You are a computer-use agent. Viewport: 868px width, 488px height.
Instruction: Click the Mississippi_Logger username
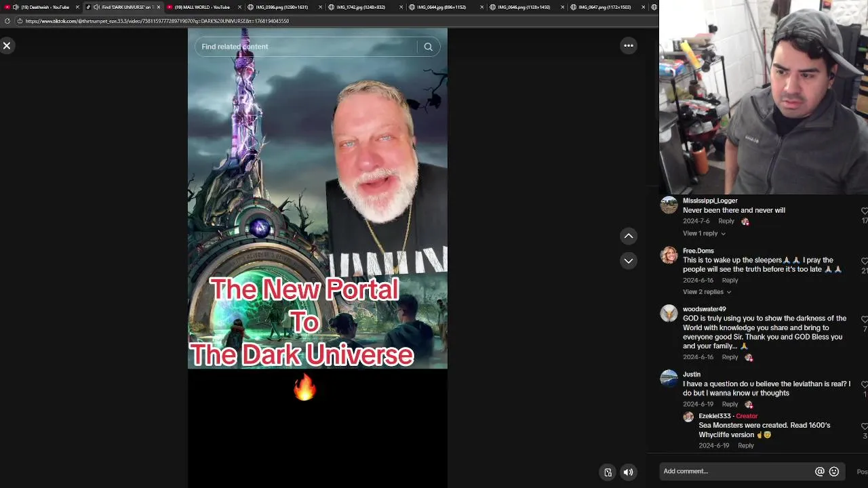[710, 201]
